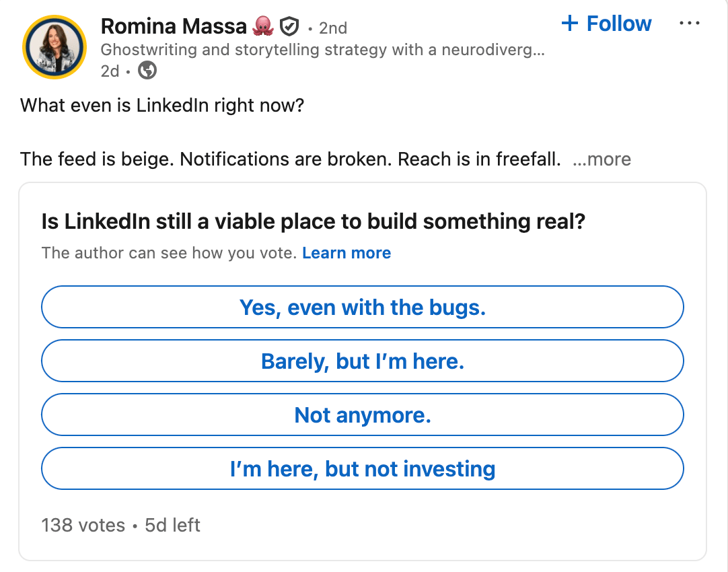Click the "2d" post timestamp
This screenshot has height=572, width=728.
click(x=110, y=70)
